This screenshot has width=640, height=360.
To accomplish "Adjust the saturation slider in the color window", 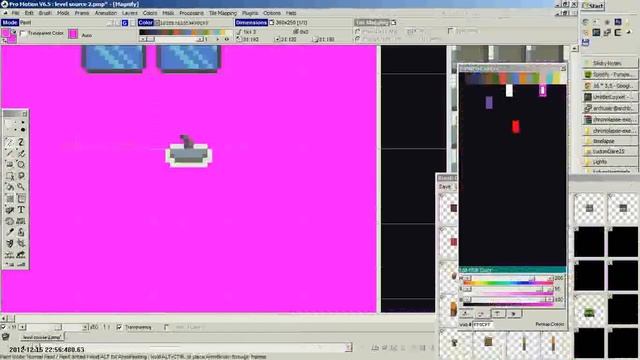I will [x=507, y=289].
